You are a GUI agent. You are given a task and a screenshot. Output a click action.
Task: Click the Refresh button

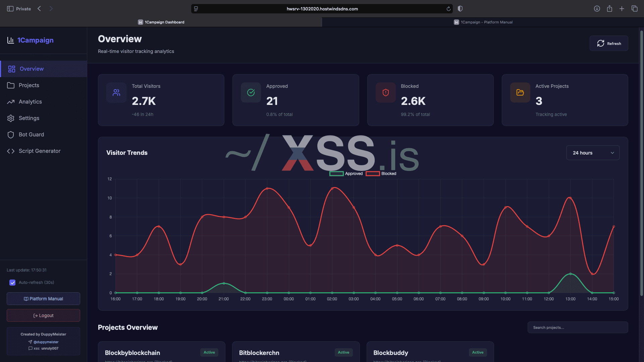(x=609, y=43)
